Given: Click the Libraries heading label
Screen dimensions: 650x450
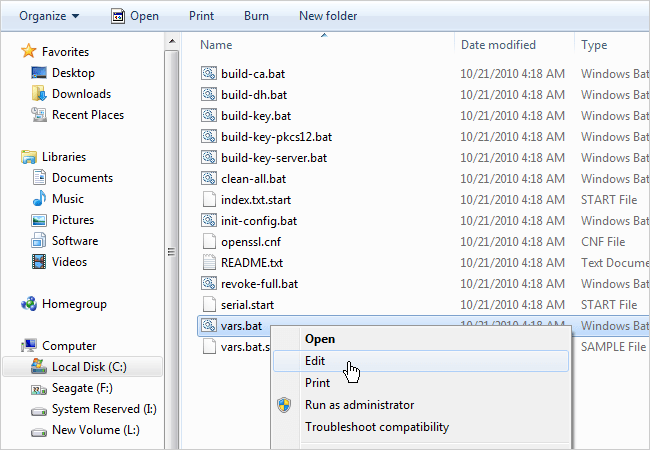Looking at the screenshot, I should point(64,157).
